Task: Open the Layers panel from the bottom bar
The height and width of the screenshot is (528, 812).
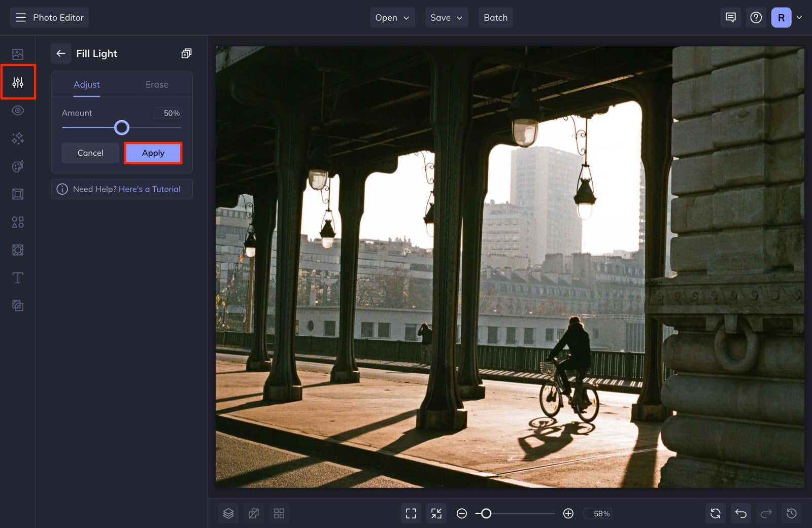Action: tap(228, 513)
